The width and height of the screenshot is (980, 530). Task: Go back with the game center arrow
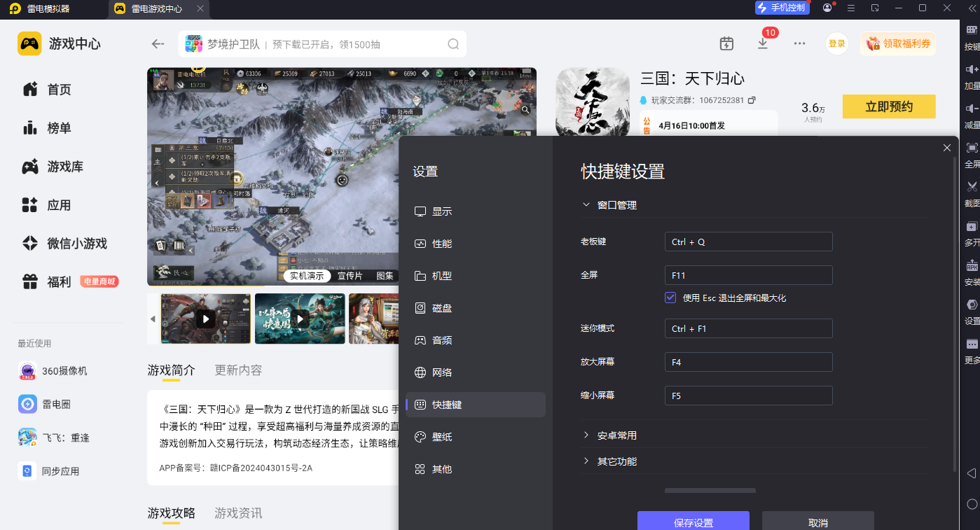[x=158, y=44]
